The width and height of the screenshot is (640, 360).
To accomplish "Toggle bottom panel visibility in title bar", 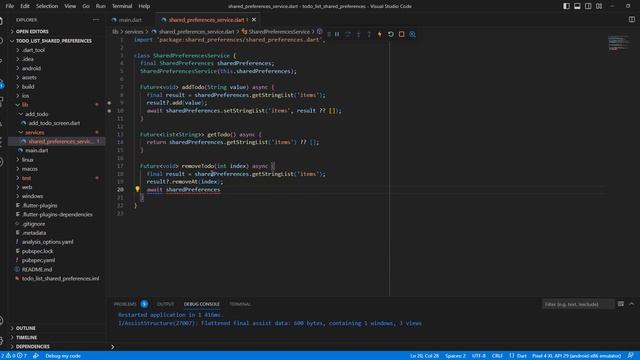I will click(577, 6).
